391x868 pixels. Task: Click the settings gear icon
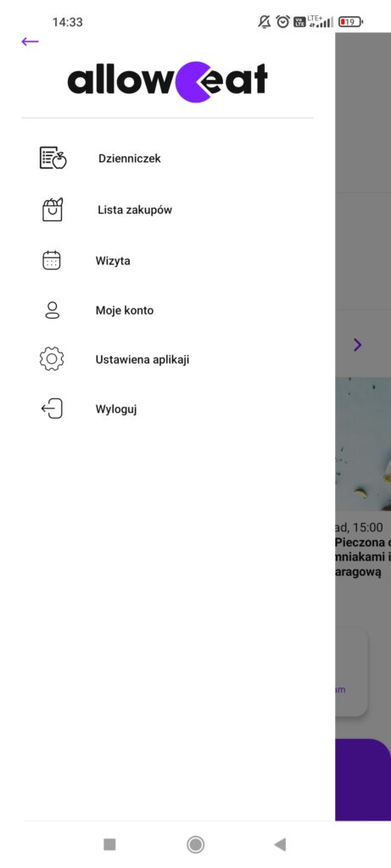[x=52, y=359]
